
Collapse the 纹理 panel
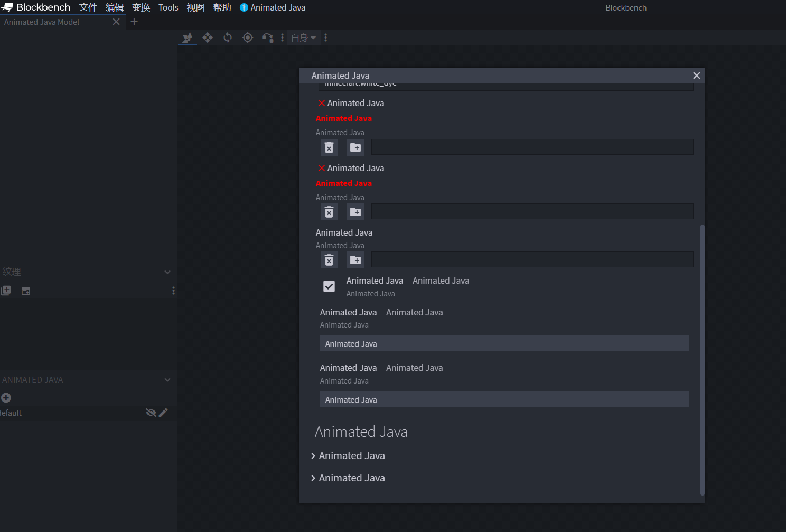pyautogui.click(x=167, y=272)
